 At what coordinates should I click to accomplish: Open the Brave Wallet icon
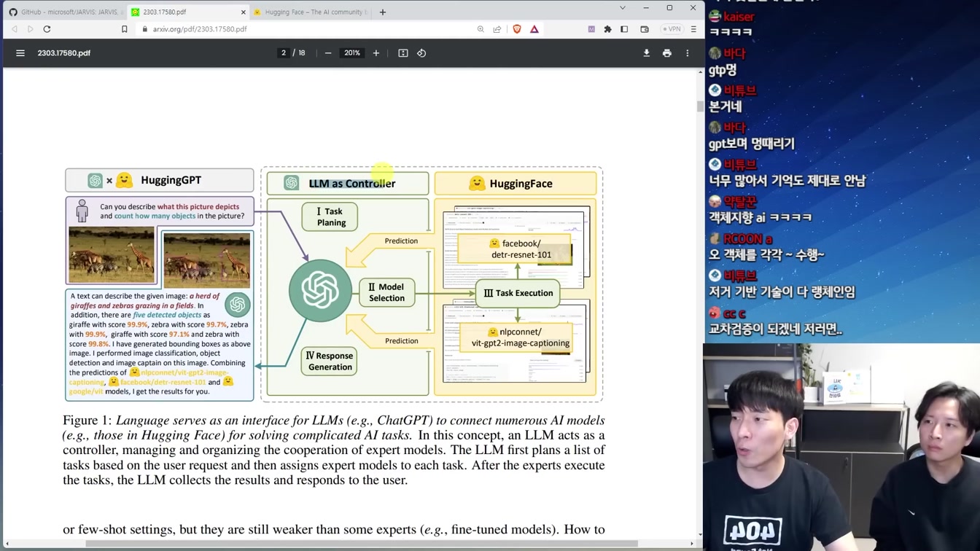click(645, 29)
